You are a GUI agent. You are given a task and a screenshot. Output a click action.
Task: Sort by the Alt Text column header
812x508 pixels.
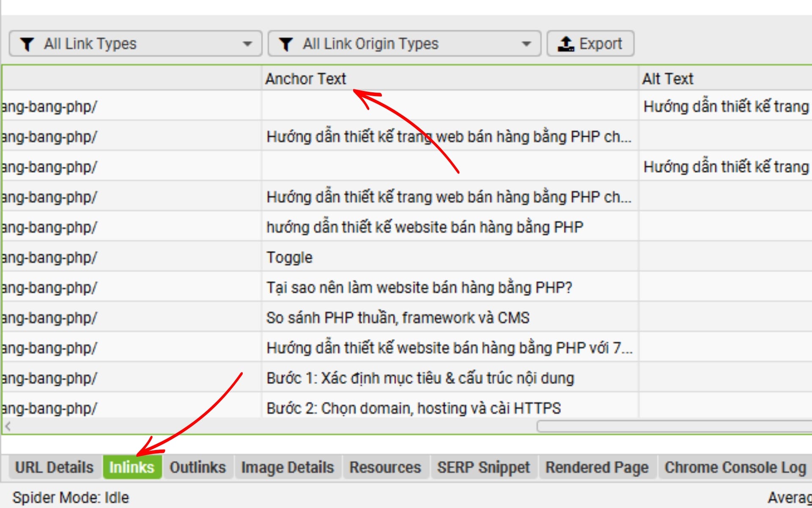click(x=667, y=79)
